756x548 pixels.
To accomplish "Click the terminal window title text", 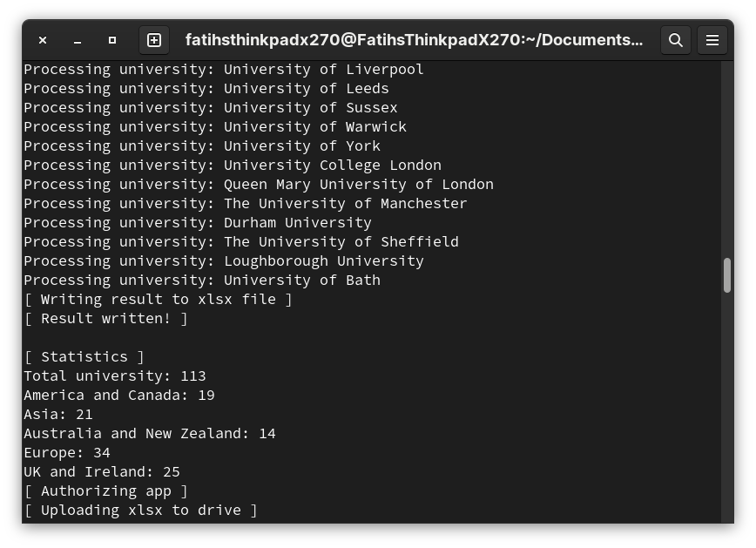I will pyautogui.click(x=415, y=40).
